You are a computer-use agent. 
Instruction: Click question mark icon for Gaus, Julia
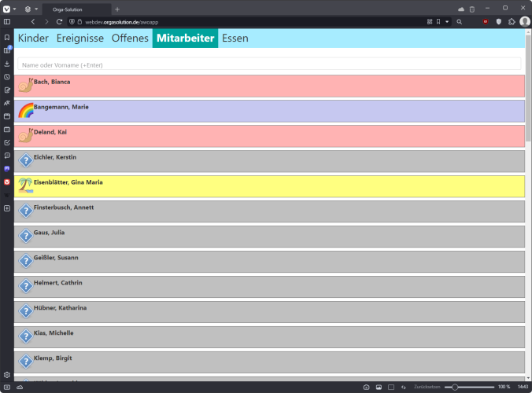point(26,236)
